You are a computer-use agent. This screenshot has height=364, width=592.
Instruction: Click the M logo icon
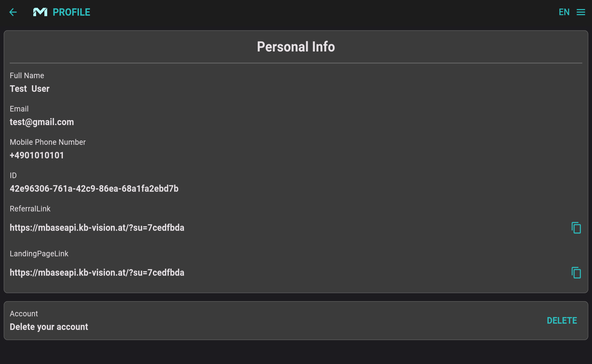(x=40, y=12)
